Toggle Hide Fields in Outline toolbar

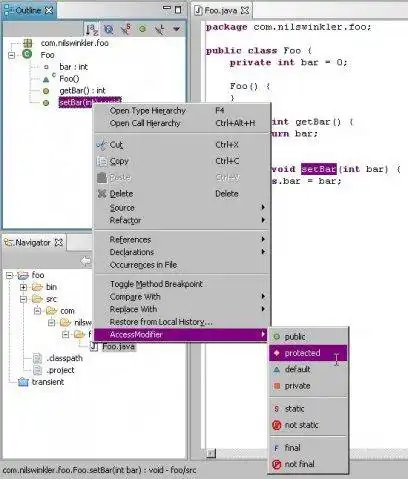click(108, 30)
